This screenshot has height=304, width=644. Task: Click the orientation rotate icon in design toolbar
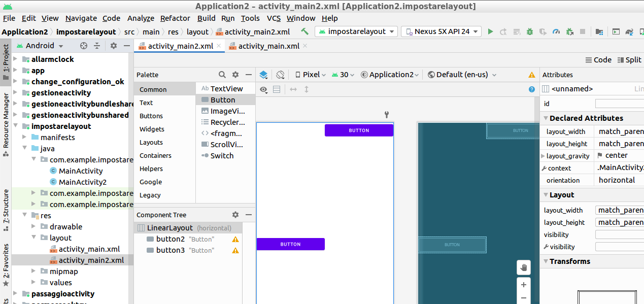tap(281, 75)
